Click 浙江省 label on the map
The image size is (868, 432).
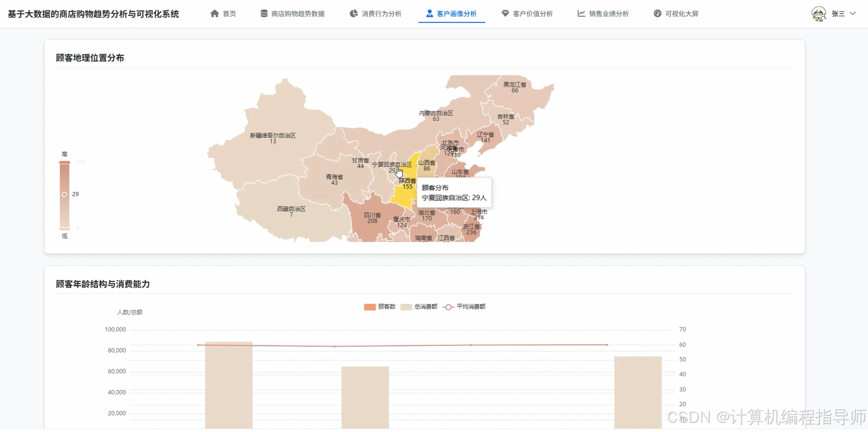[x=472, y=230]
